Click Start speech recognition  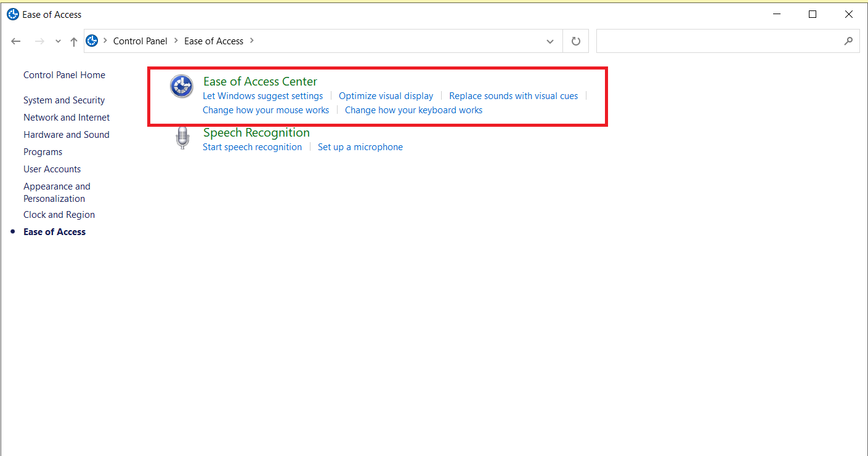tap(252, 147)
